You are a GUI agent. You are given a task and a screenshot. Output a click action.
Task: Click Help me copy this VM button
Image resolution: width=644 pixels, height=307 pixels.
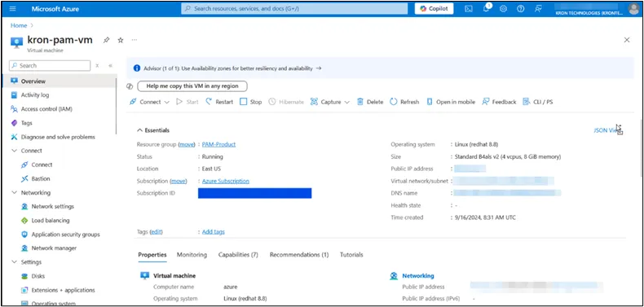point(192,86)
